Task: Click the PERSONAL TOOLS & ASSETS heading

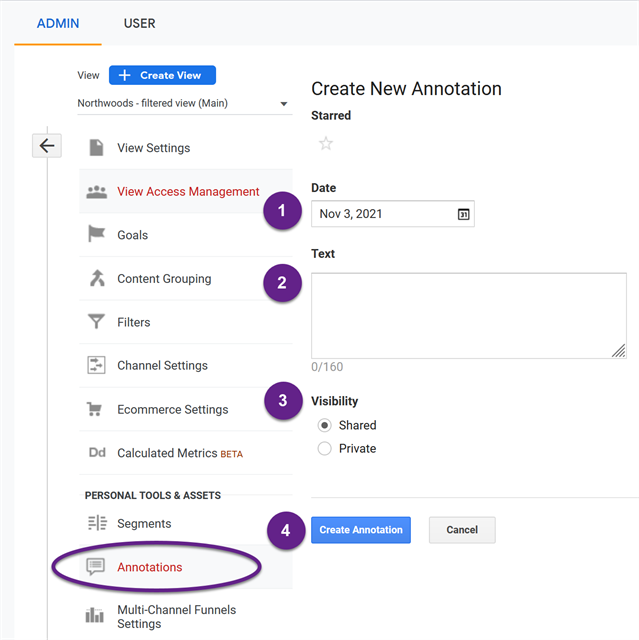Action: coord(153,495)
